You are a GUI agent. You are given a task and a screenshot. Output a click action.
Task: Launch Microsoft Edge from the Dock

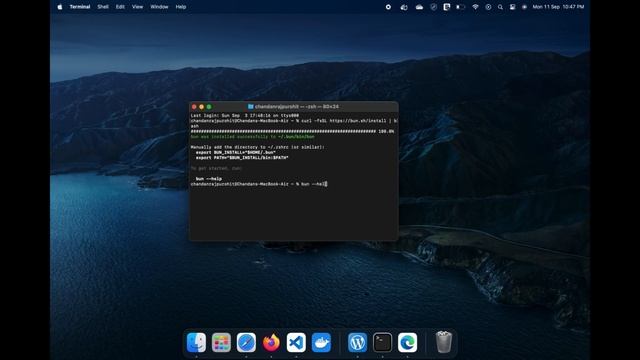pyautogui.click(x=407, y=342)
